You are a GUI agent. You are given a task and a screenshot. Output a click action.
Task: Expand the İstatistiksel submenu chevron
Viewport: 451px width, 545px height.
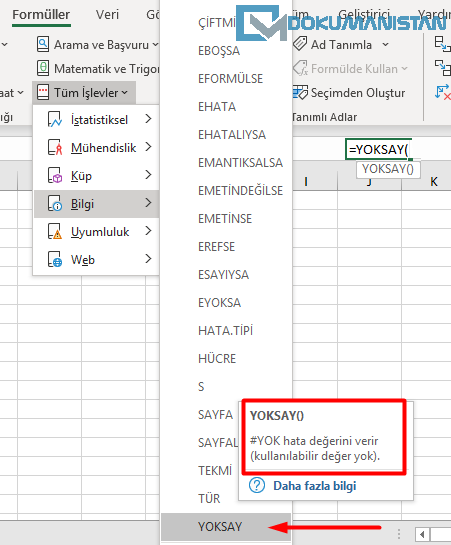148,119
